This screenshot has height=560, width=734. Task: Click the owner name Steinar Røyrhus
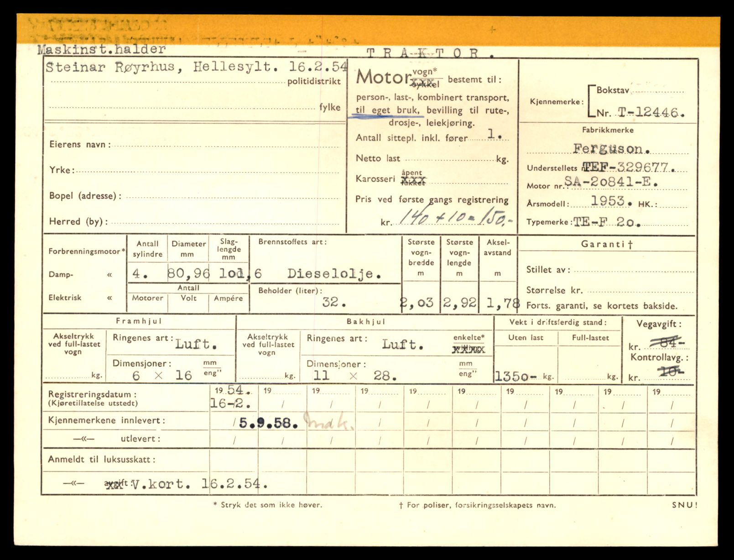tap(110, 68)
